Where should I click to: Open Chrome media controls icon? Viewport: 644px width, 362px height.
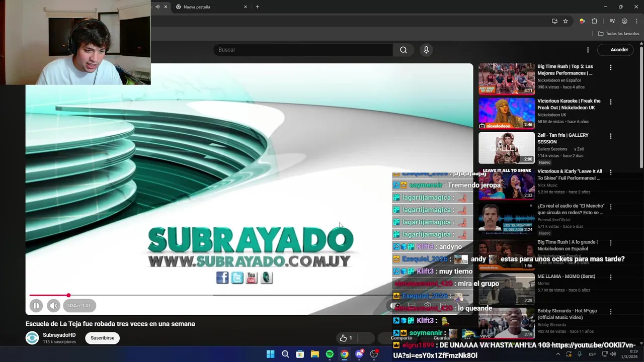(x=612, y=21)
